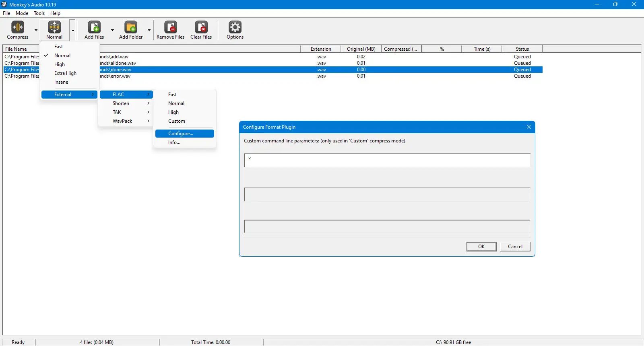
Task: Click Configure... in the FLAC submenu
Action: (185, 134)
